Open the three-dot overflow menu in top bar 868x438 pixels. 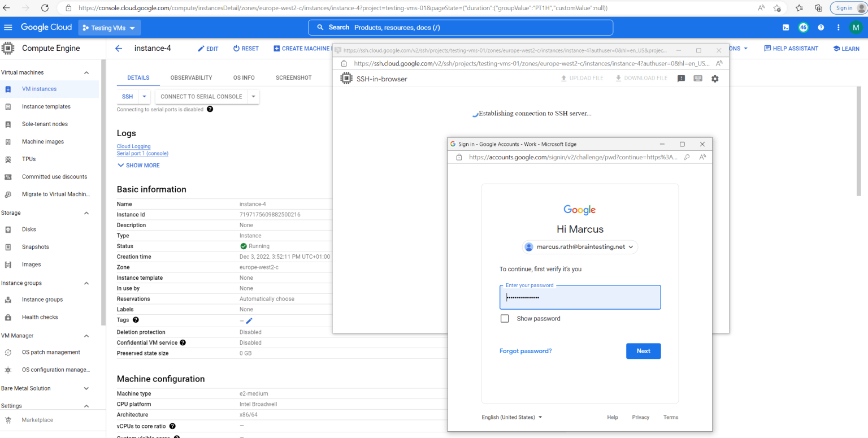pos(838,27)
